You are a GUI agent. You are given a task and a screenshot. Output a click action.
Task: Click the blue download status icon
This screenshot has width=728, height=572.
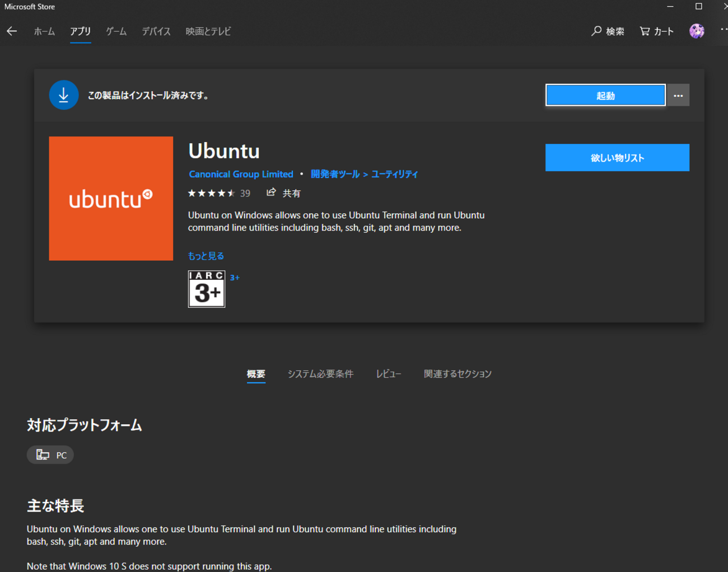tap(63, 95)
